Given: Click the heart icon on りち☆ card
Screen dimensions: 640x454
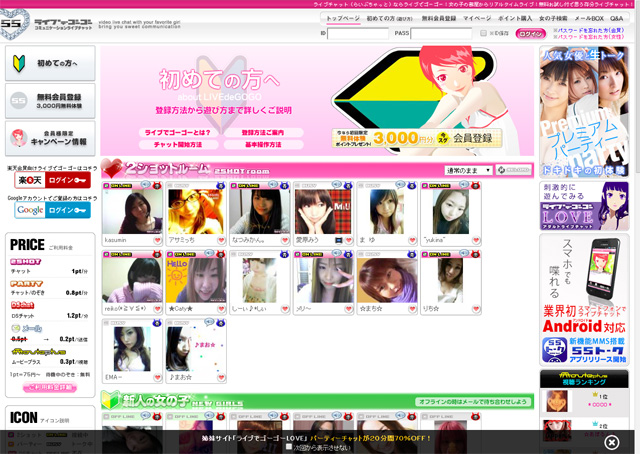Looking at the screenshot, I should pyautogui.click(x=476, y=309).
